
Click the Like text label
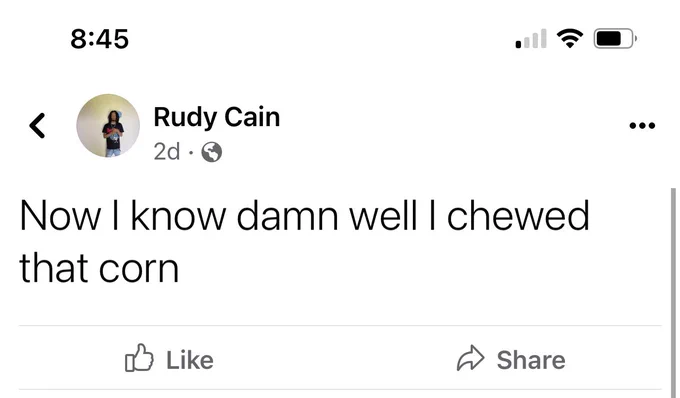(x=190, y=360)
